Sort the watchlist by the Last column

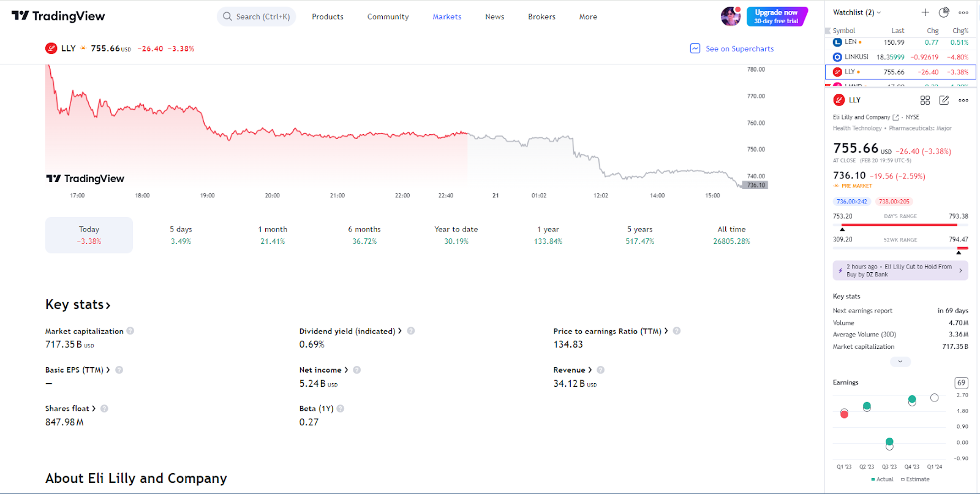coord(898,31)
